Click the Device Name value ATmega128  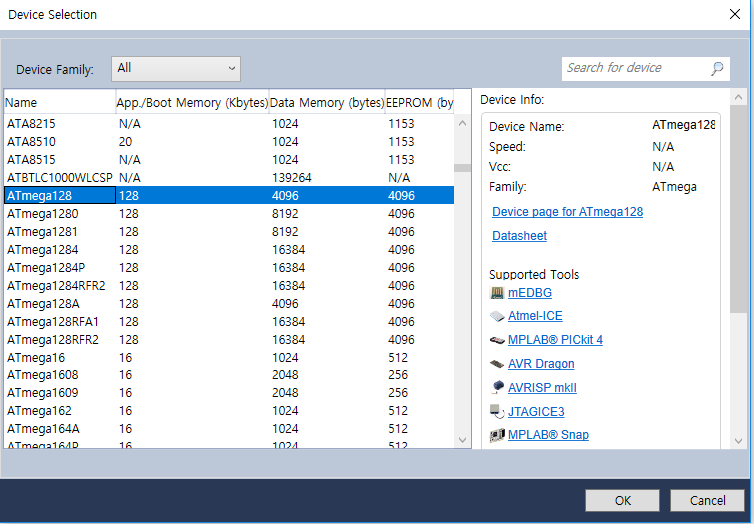click(683, 125)
